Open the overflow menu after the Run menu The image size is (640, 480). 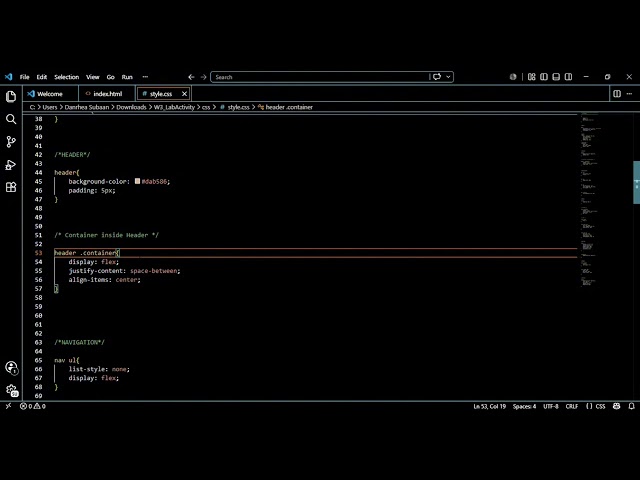coord(145,77)
